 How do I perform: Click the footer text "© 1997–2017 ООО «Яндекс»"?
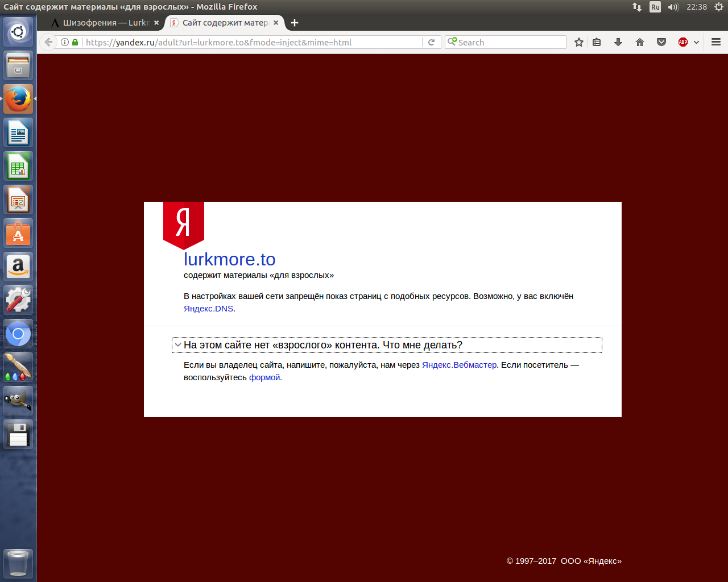click(564, 561)
